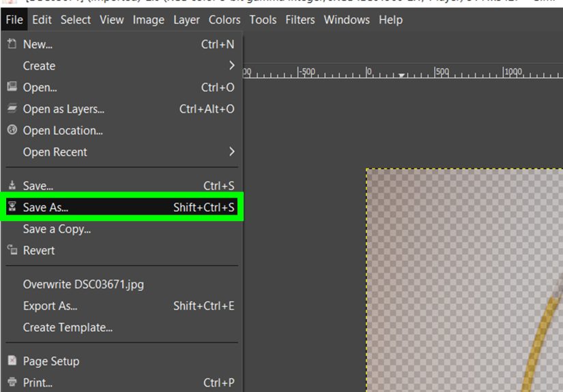This screenshot has height=392, width=563.
Task: Choose Revert menu entry
Action: click(x=121, y=250)
